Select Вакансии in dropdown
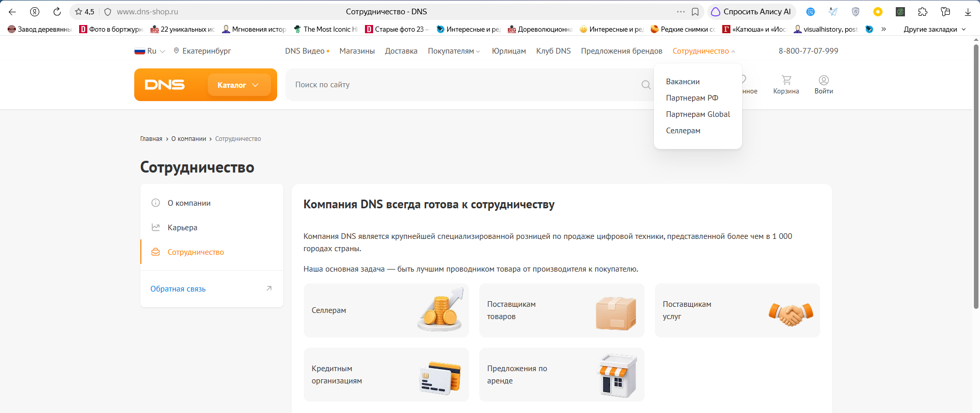 [682, 82]
